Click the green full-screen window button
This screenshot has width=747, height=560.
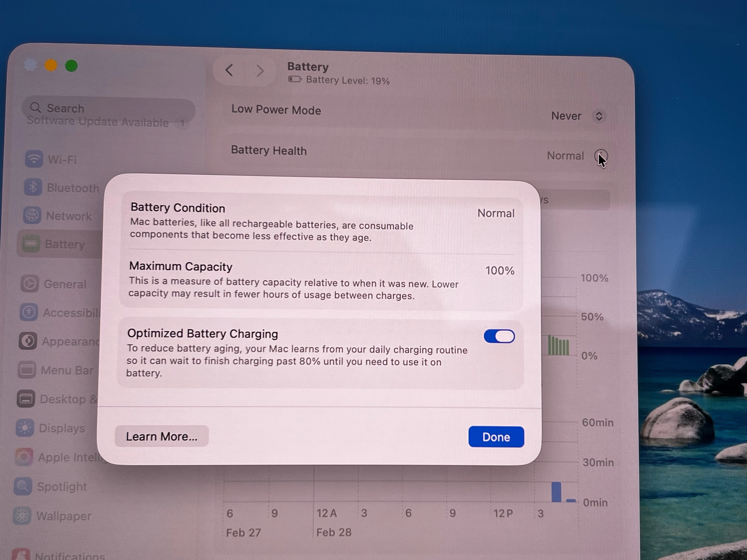(x=72, y=66)
